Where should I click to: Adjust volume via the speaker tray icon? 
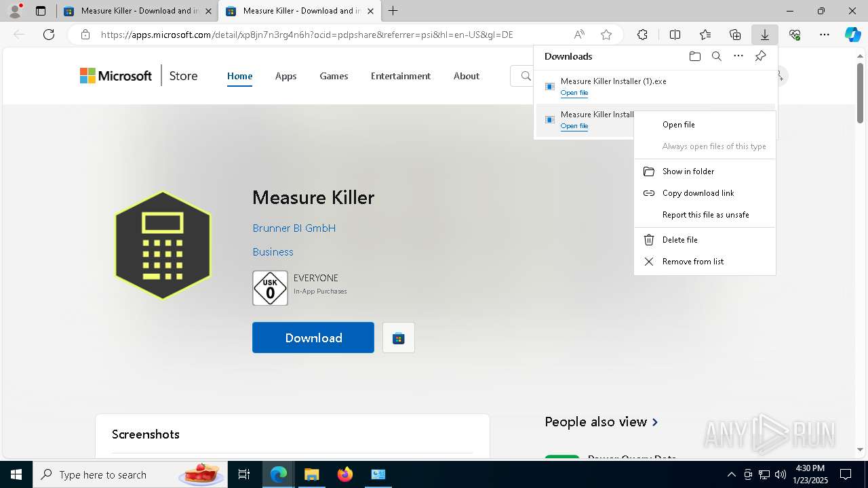point(781,474)
